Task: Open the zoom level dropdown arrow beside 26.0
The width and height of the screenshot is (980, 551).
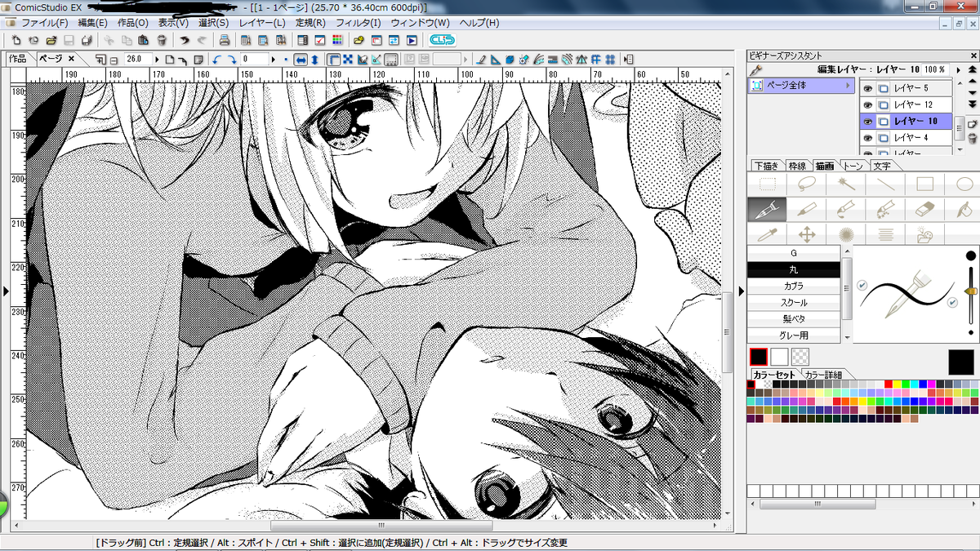Action: [158, 60]
